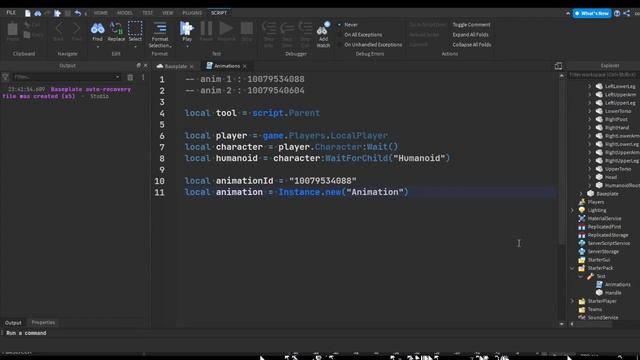Select ReplicatedStorage in Explorer
This screenshot has height=360, width=640.
click(x=603, y=235)
